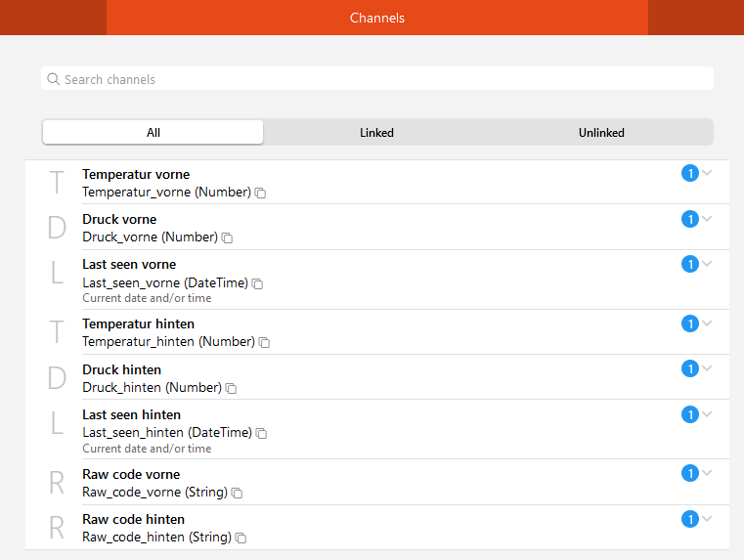The width and height of the screenshot is (744, 560).
Task: Copy the Druck_hinten channel name icon
Action: 231,389
